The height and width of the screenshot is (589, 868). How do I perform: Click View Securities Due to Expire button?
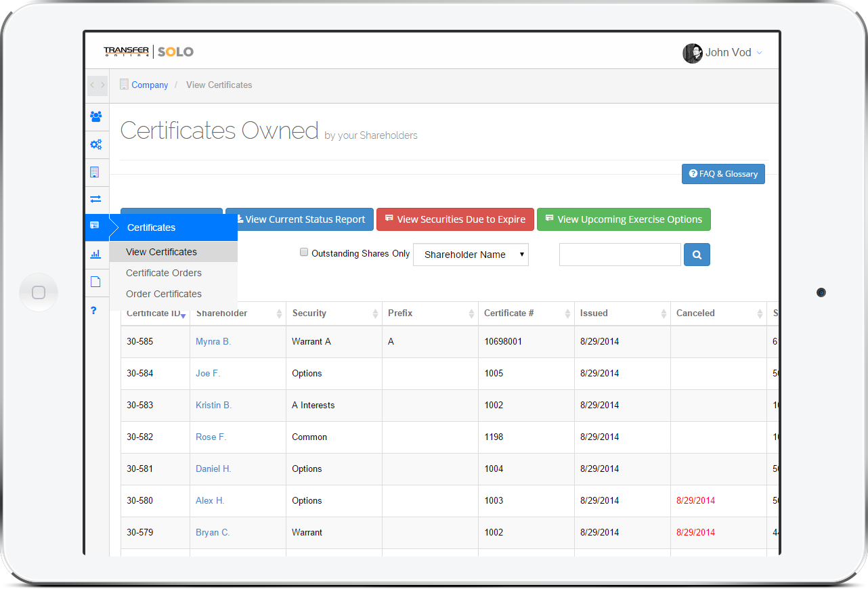click(x=455, y=219)
